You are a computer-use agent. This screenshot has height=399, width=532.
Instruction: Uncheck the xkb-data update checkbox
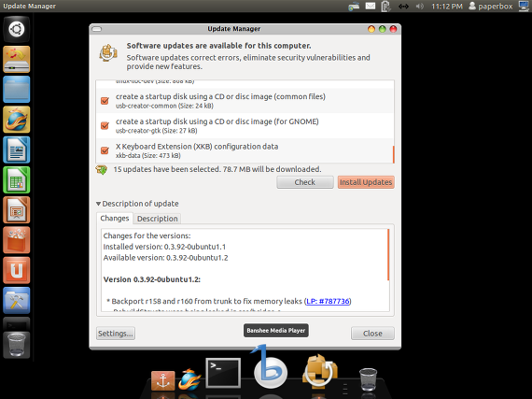[105, 150]
